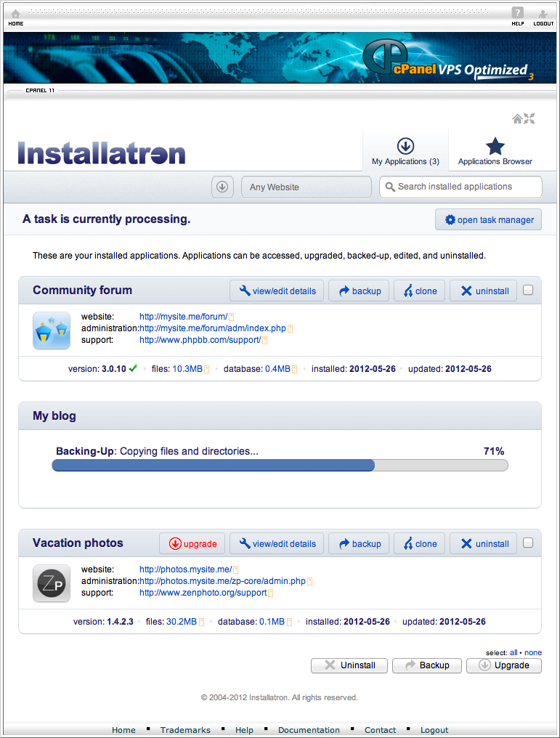Uninstall the Vacation photos application

pyautogui.click(x=483, y=543)
